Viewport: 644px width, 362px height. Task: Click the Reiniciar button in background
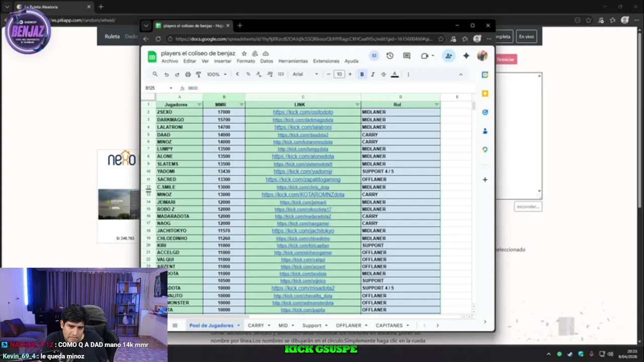click(506, 59)
